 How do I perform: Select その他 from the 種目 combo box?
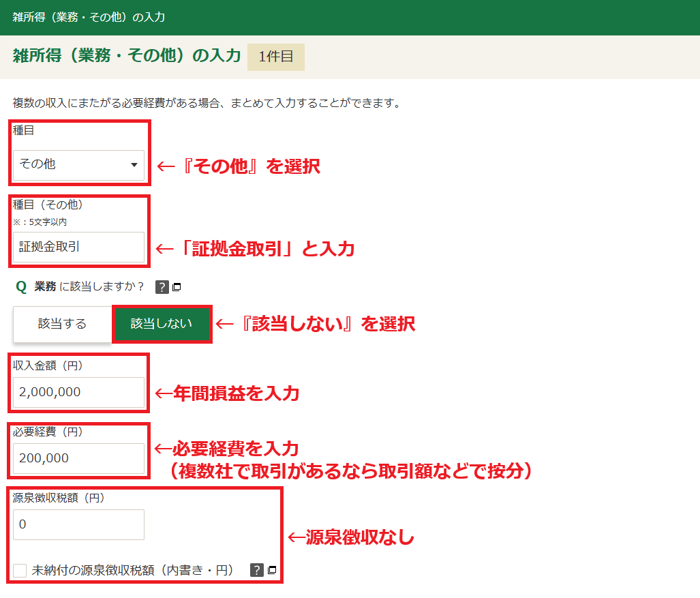pyautogui.click(x=77, y=164)
